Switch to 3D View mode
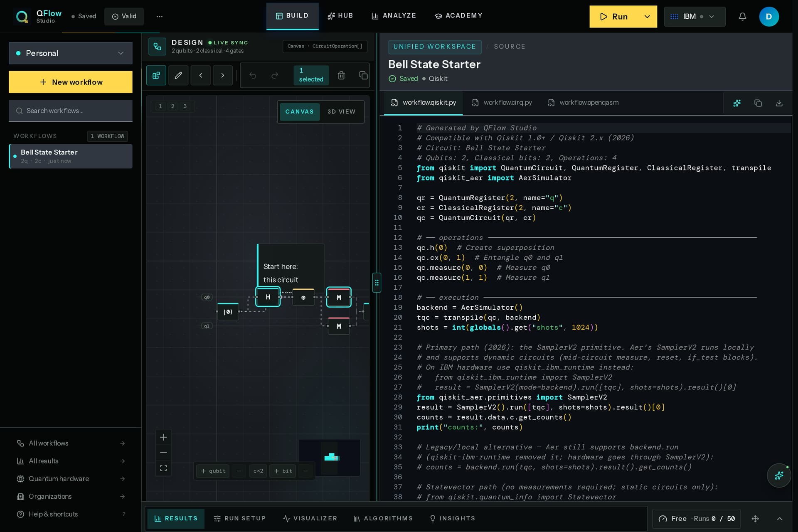This screenshot has width=798, height=532. [342, 112]
